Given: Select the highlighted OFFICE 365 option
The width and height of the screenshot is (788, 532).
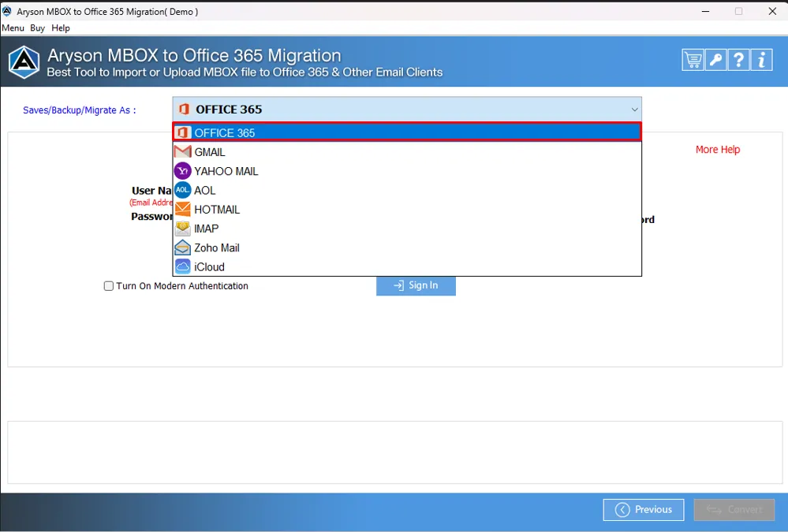Looking at the screenshot, I should click(407, 132).
